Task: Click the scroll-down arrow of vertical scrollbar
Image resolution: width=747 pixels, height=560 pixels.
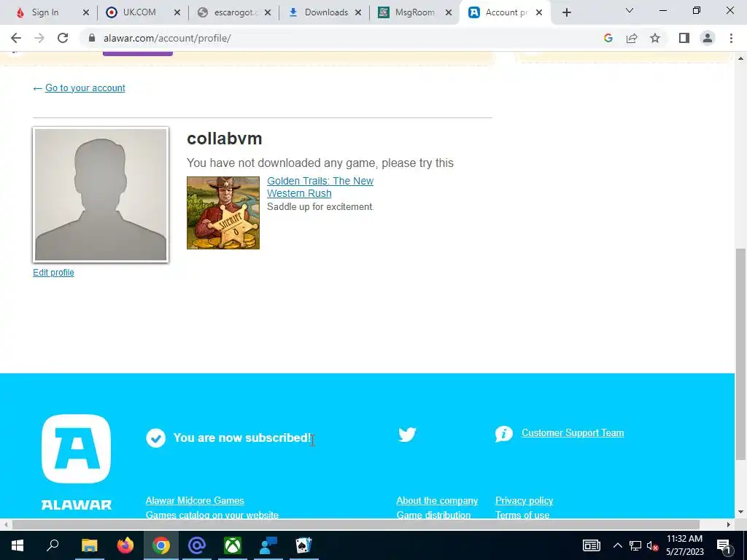Action: tap(740, 513)
